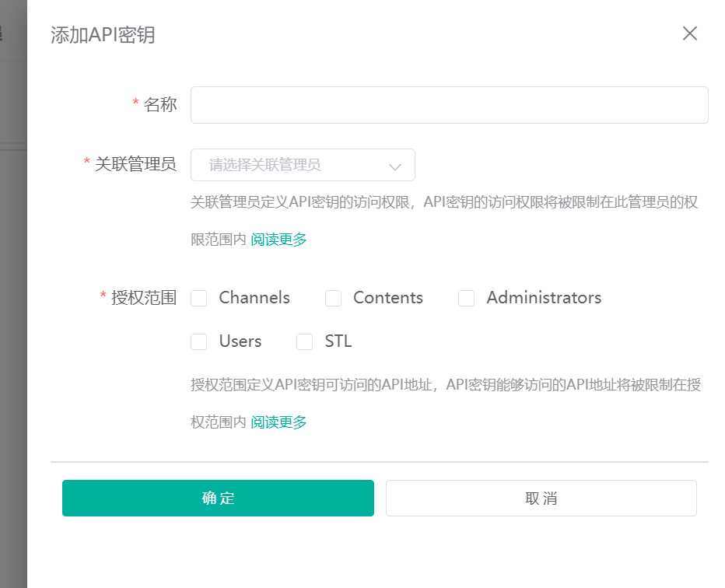Toggle Channels by clicking its label text
The width and height of the screenshot is (725, 588).
255,298
